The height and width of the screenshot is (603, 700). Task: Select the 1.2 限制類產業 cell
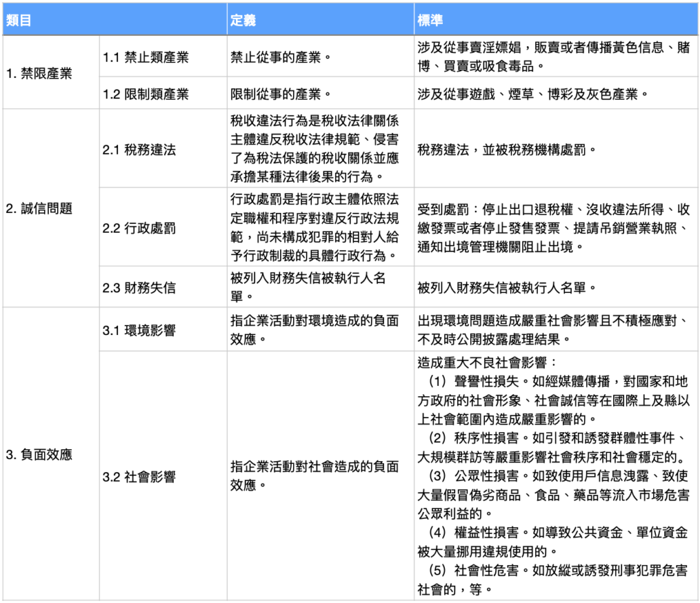[146, 94]
